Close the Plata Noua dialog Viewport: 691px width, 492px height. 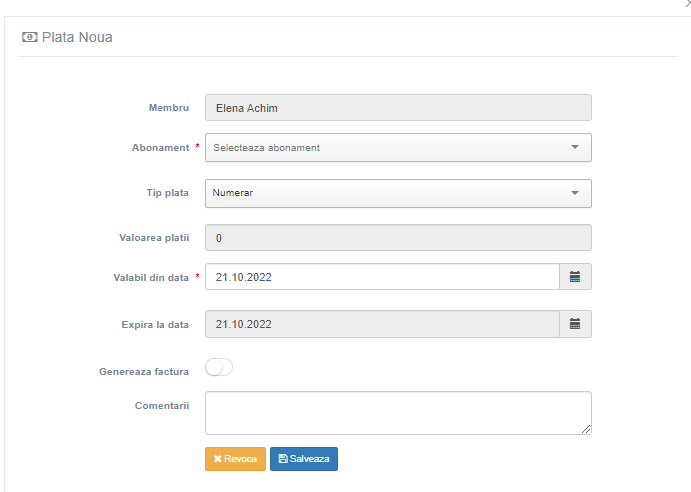[x=687, y=4]
